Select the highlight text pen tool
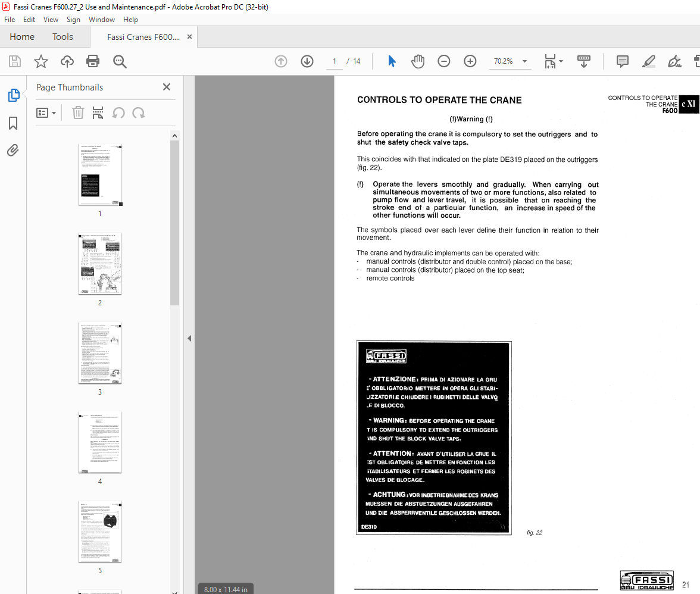700x594 pixels. coord(649,61)
